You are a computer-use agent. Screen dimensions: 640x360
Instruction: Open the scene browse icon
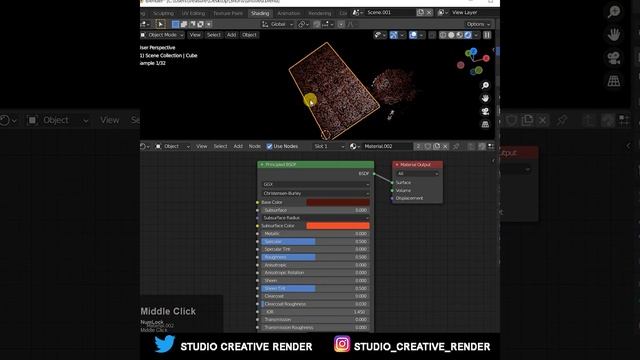coord(357,13)
